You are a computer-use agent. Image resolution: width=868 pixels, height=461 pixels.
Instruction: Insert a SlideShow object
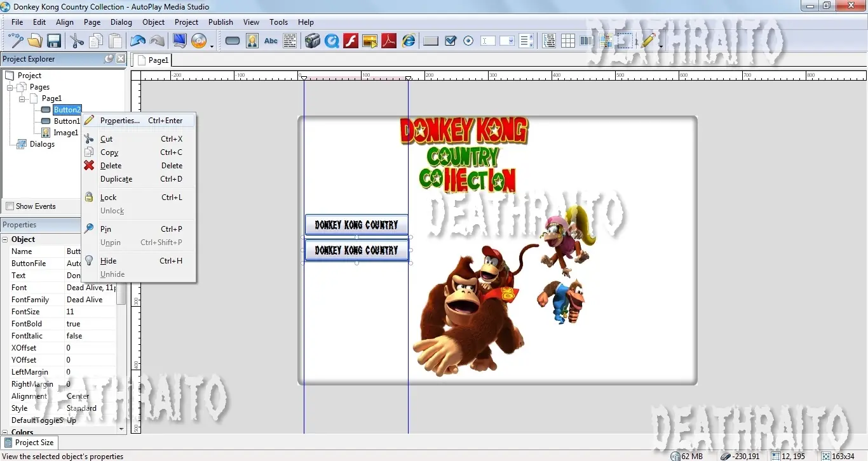370,41
